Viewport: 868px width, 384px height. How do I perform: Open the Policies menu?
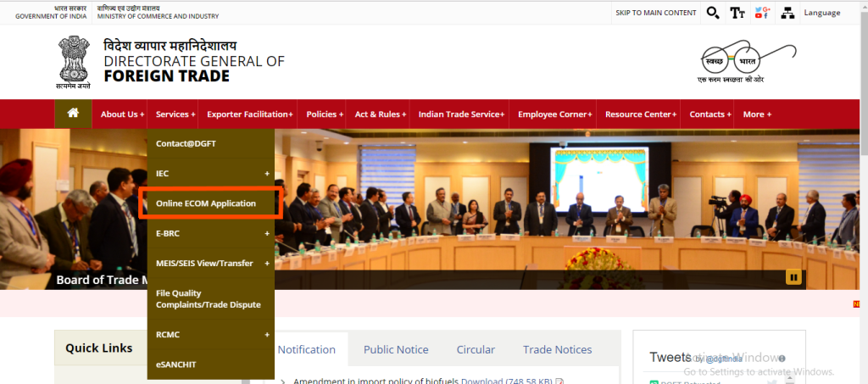pos(325,114)
